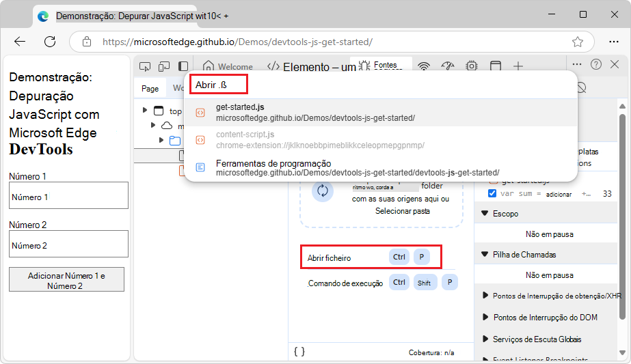
Task: Expand the top frame tree node
Action: pyautogui.click(x=145, y=110)
